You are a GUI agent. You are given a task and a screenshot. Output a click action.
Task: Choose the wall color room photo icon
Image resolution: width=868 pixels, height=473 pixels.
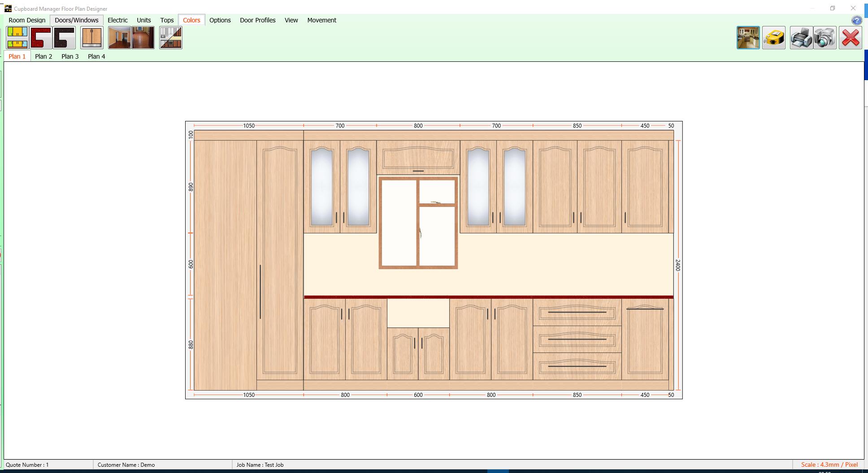(120, 38)
